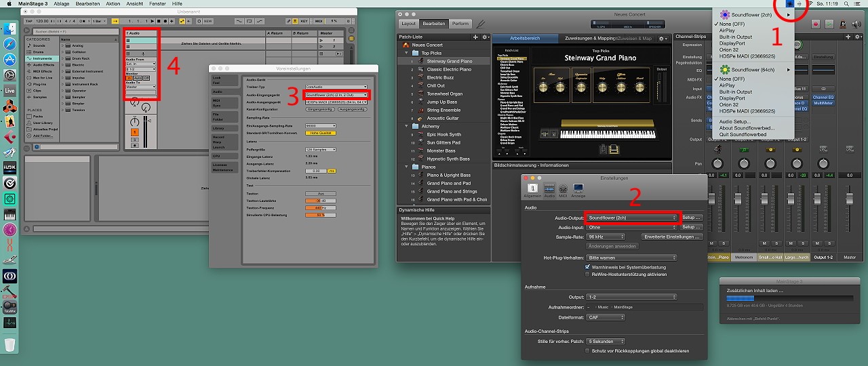Select the Tonewheel Organ patch

445,94
